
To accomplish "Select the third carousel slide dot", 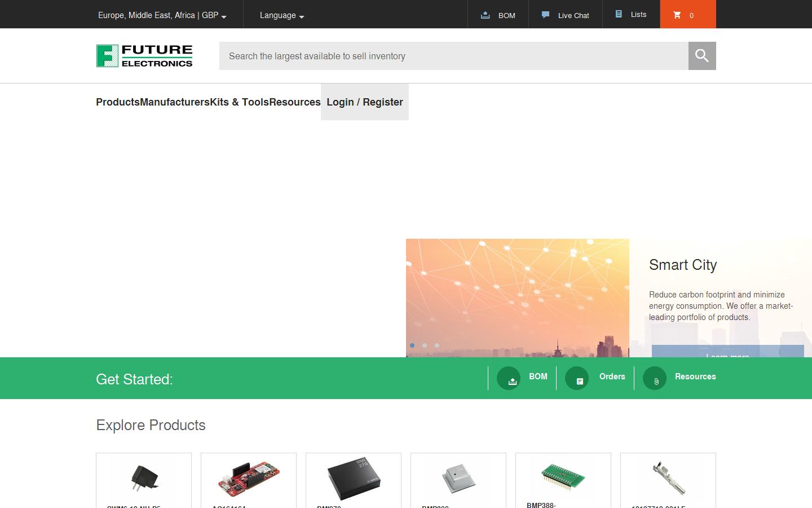I will point(437,345).
